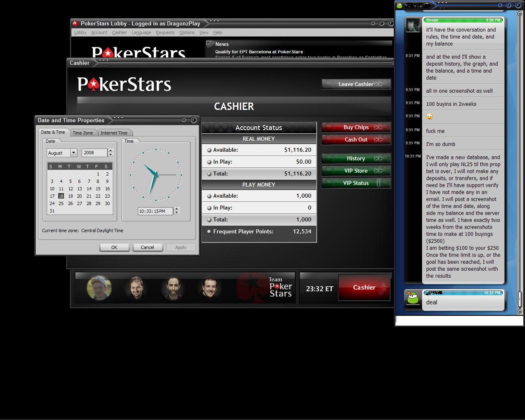
Task: Click the Real Money Available amount $1,116.20
Action: (297, 150)
